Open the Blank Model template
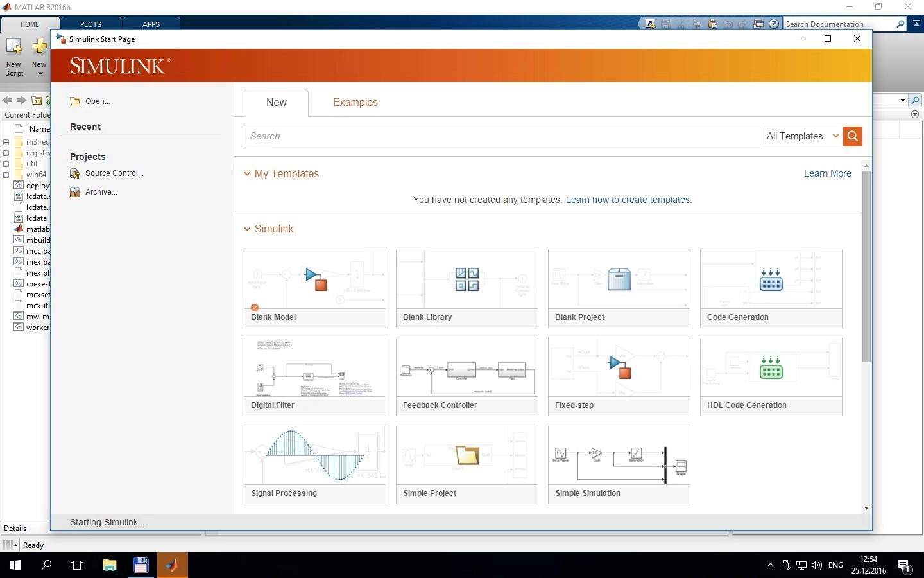Viewport: 924px width, 578px height. pos(315,288)
